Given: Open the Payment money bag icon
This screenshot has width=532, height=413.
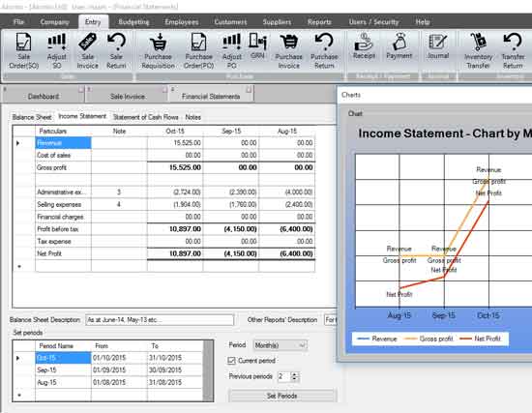Looking at the screenshot, I should pyautogui.click(x=399, y=43).
